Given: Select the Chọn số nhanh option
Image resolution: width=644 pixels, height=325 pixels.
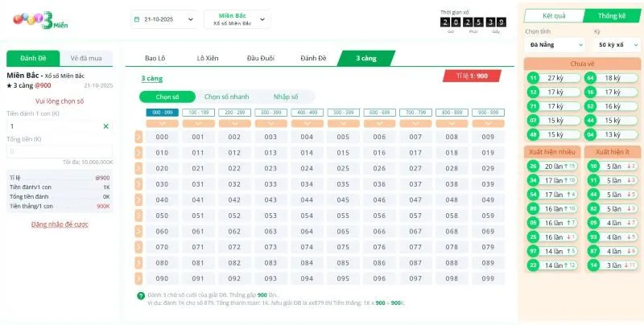Looking at the screenshot, I should pos(227,97).
